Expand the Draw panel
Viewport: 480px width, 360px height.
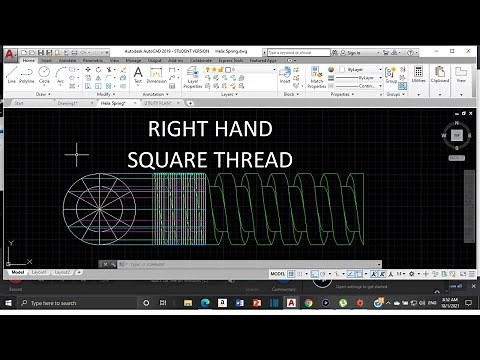point(43,94)
